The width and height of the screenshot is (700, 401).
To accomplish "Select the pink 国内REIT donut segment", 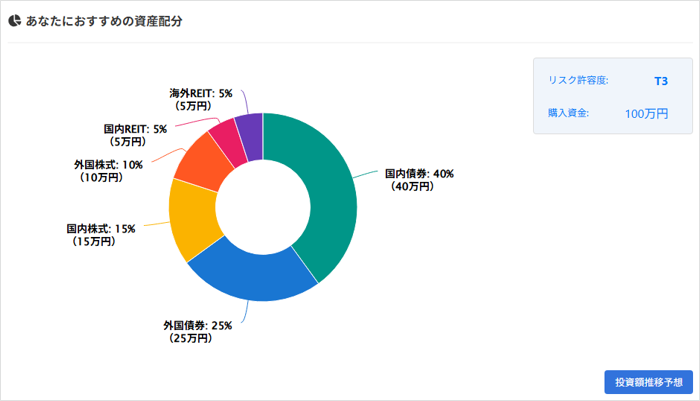I will tap(227, 137).
